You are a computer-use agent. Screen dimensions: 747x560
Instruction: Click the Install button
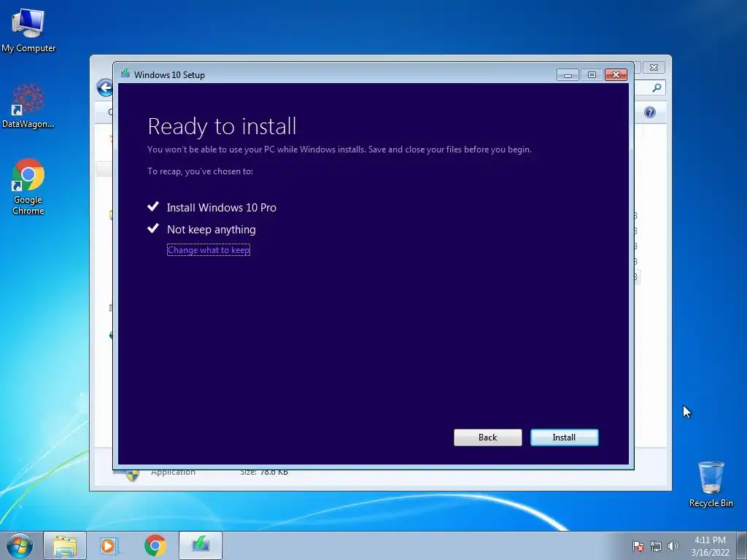coord(564,437)
